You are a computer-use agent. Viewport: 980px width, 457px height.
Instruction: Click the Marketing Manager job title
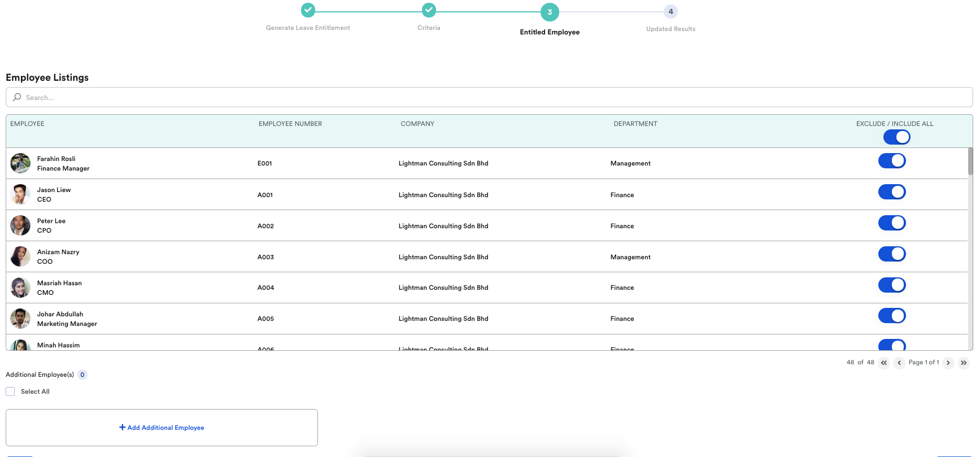[67, 324]
